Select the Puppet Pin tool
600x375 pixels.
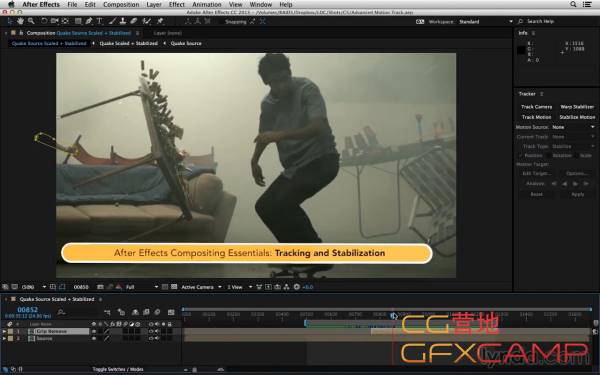click(x=160, y=21)
